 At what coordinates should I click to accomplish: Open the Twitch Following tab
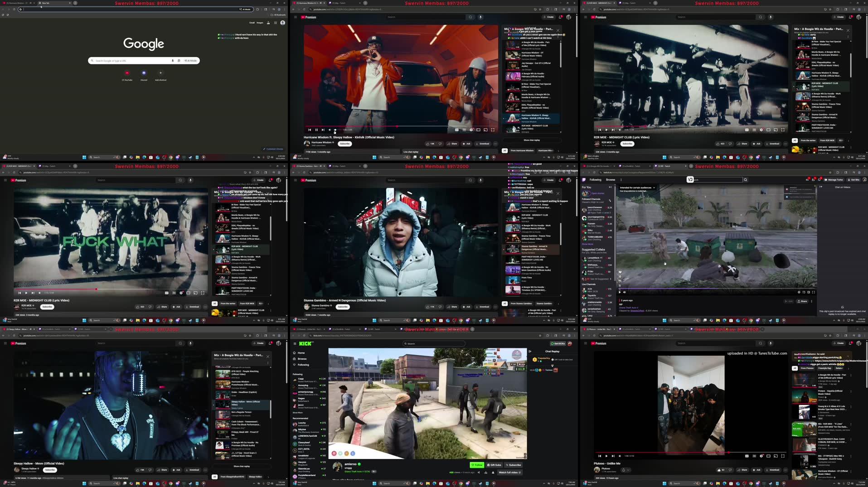click(x=595, y=180)
